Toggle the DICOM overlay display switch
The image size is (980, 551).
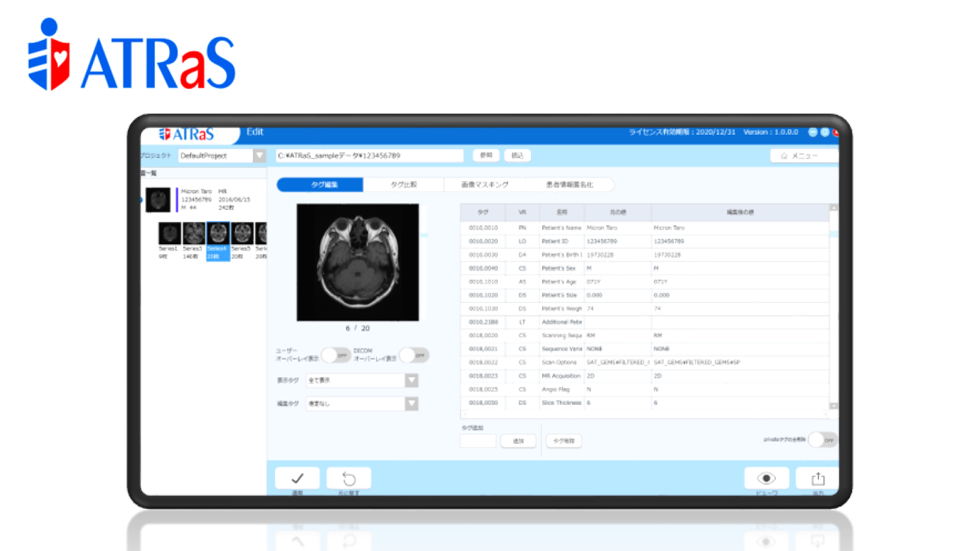tap(414, 355)
